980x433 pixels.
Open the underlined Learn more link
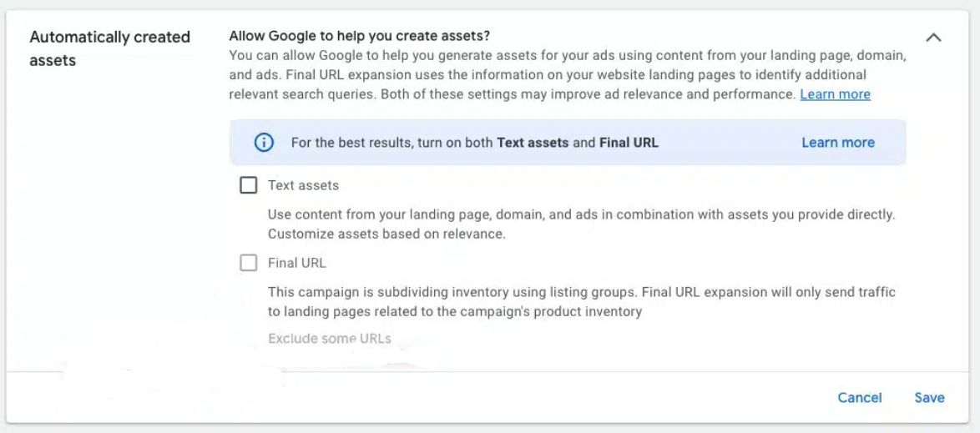[835, 94]
